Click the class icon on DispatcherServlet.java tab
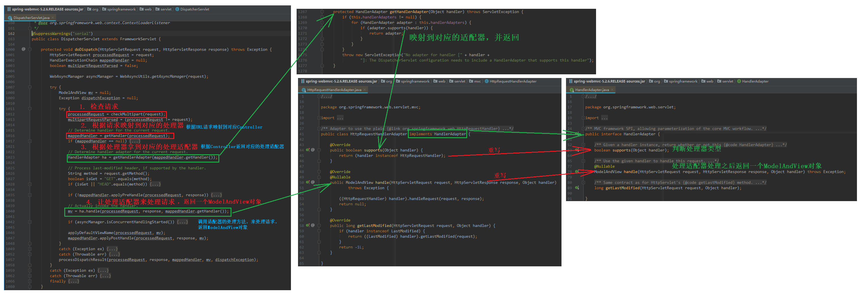The image size is (868, 295). tap(10, 18)
